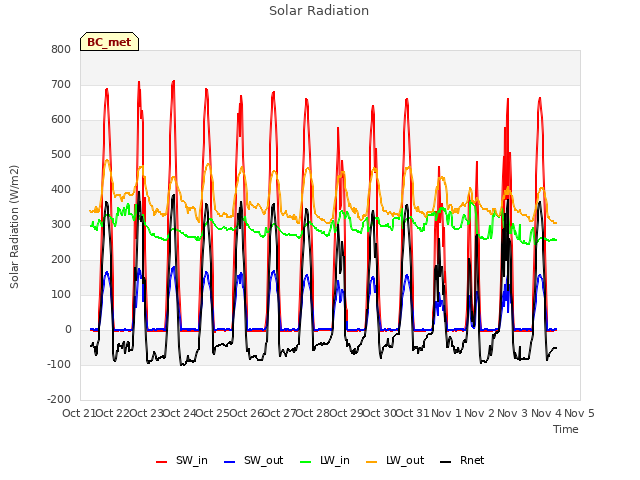Viewport: 640px width, 480px height.
Task: Click the -200 y-axis tick label
Action: (59, 400)
